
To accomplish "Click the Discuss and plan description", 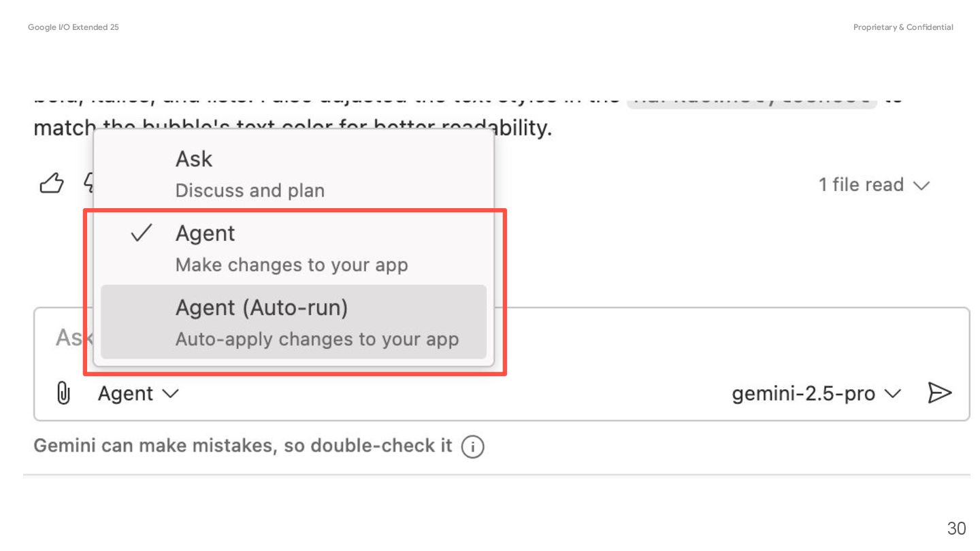I will (250, 190).
